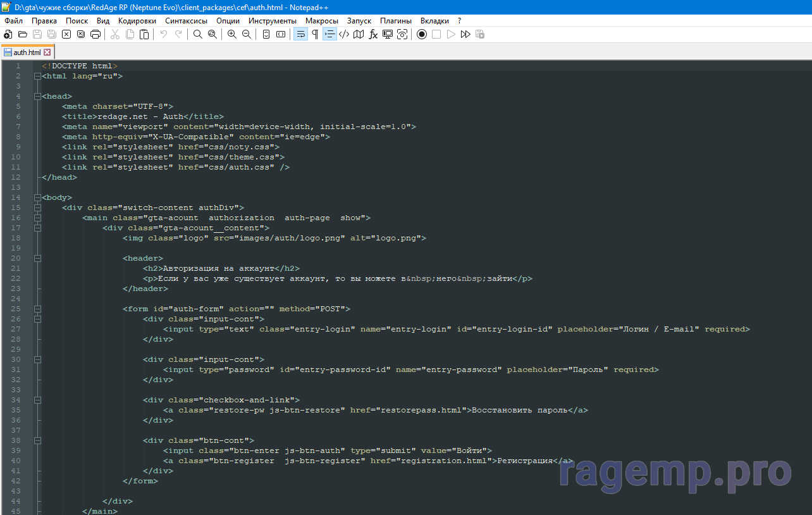The width and height of the screenshot is (812, 515).
Task: Close the auth.html tab with its X button
Action: pyautogui.click(x=47, y=52)
